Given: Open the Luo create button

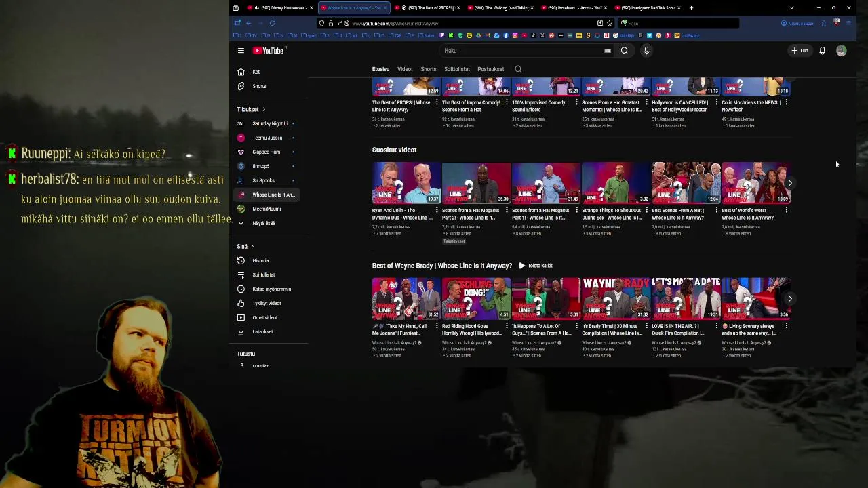Looking at the screenshot, I should point(800,51).
